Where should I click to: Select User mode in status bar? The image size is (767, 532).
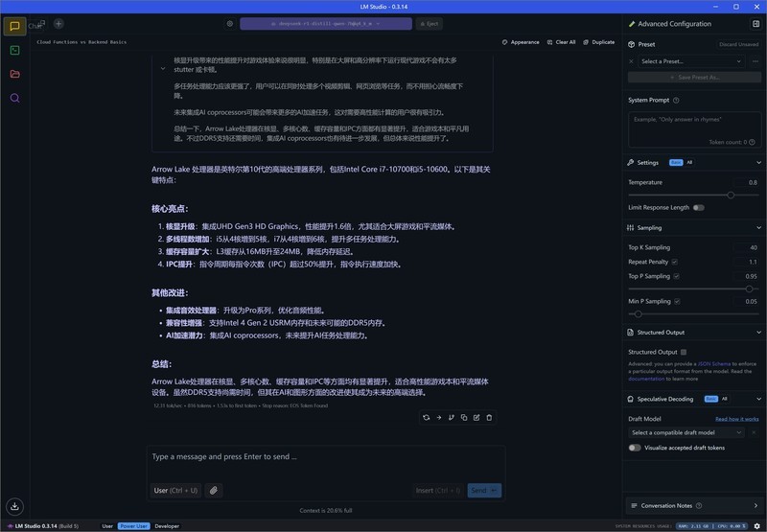[x=107, y=526]
